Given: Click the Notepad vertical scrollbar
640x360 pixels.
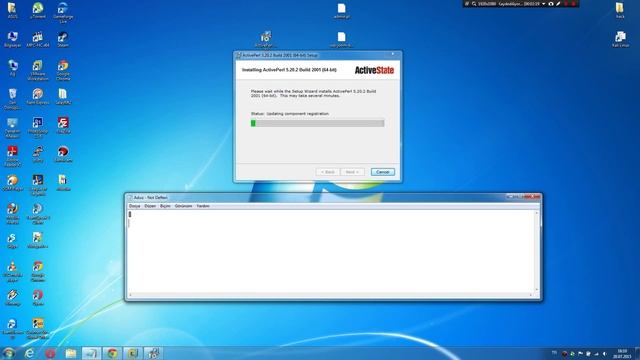Looking at the screenshot, I should pos(537,251).
